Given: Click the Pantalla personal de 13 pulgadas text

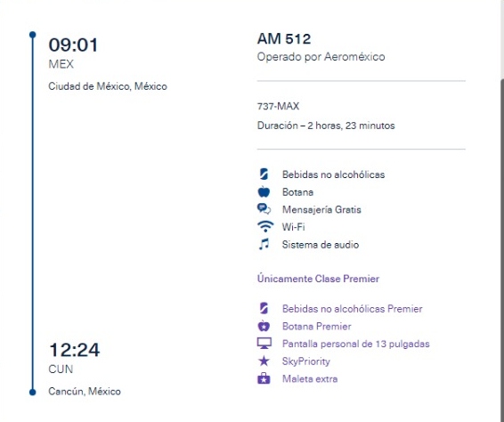Looking at the screenshot, I should click(x=356, y=344).
